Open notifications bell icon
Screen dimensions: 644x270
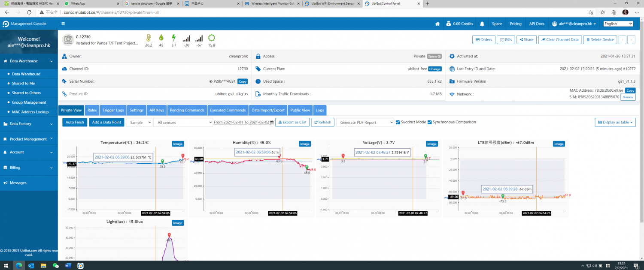(x=482, y=24)
